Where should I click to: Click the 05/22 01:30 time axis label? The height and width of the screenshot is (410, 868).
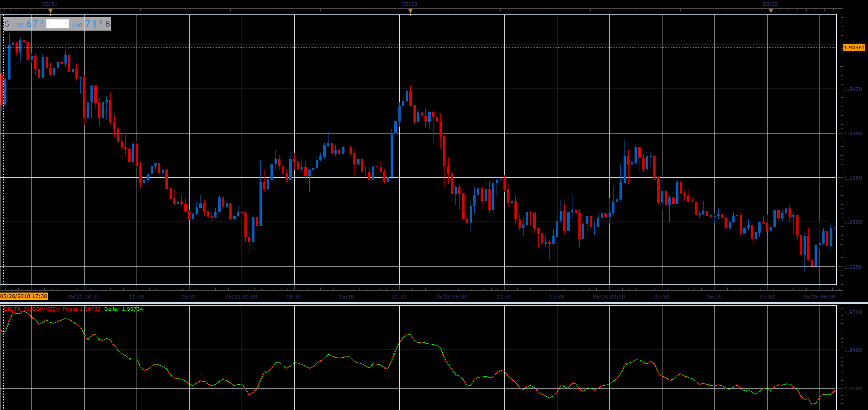tap(241, 297)
